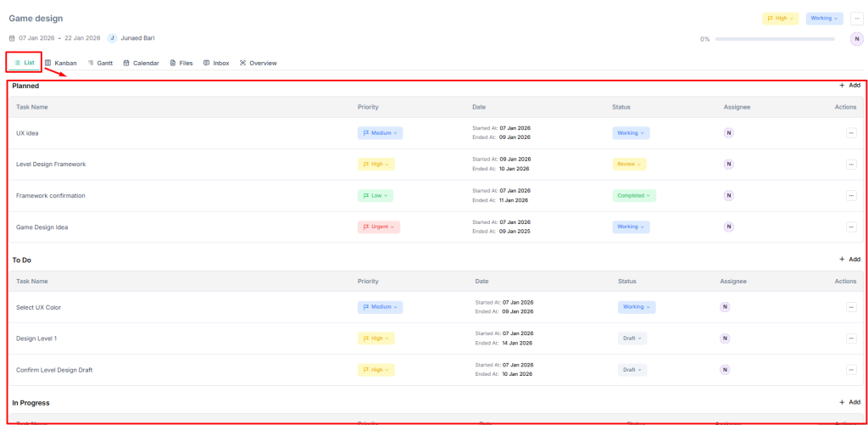Open Completed status dropdown for Framework confirmation
Screen dimensions: 868x425
[x=633, y=196]
